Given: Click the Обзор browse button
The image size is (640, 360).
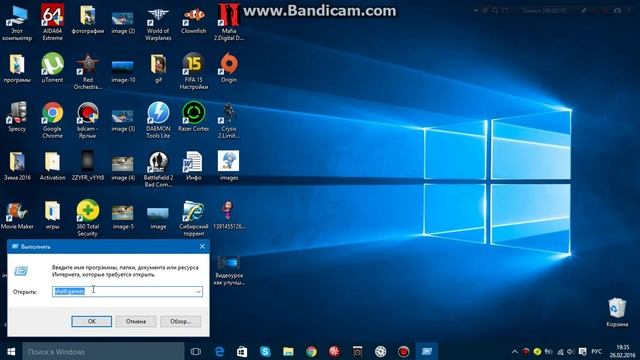Looking at the screenshot, I should pos(180,321).
